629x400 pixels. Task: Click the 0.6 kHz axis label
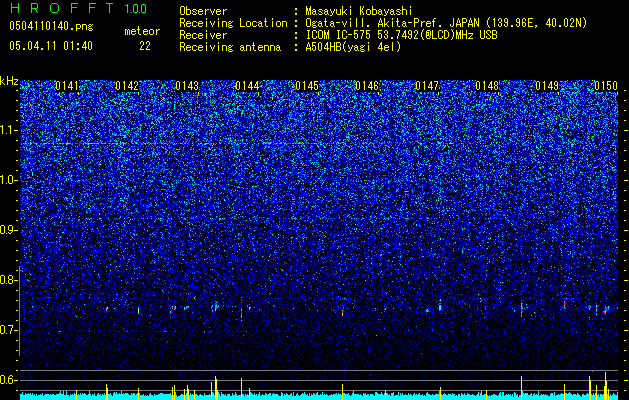coord(9,380)
